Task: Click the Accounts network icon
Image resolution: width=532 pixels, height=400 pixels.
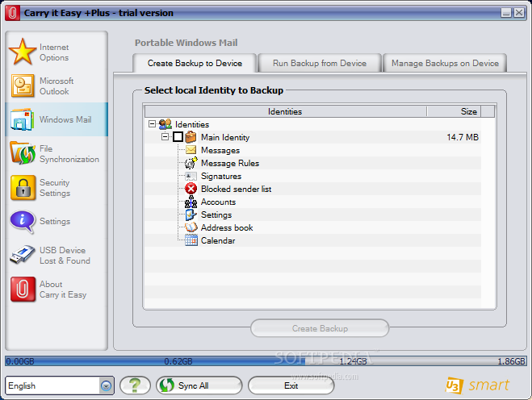Action: coord(191,202)
